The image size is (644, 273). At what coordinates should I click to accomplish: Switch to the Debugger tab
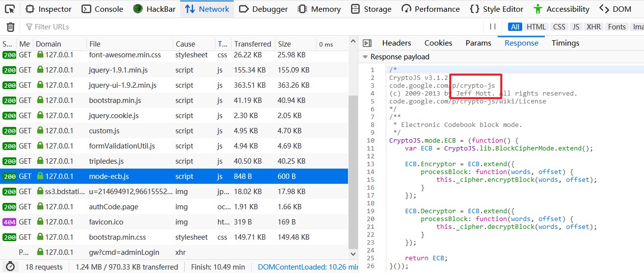(x=264, y=9)
